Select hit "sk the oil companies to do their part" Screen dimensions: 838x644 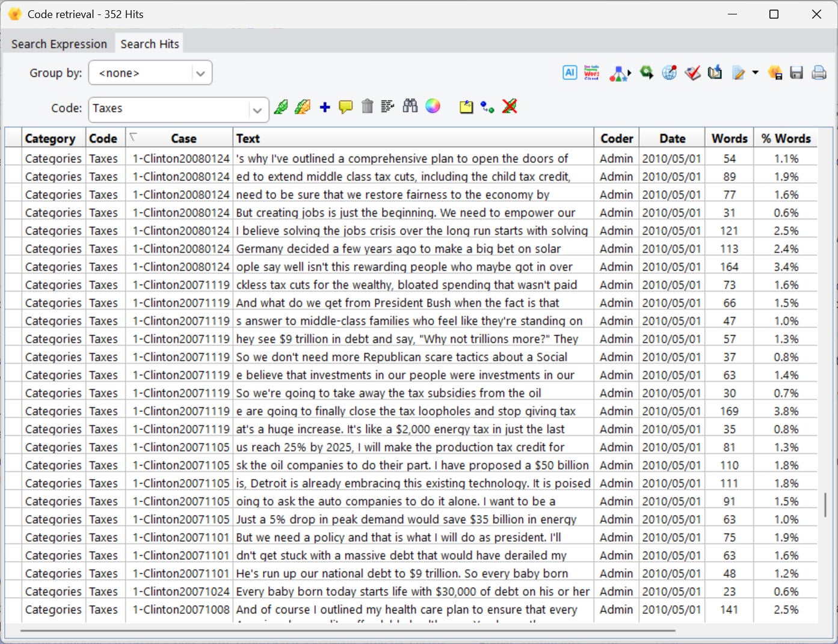point(413,465)
